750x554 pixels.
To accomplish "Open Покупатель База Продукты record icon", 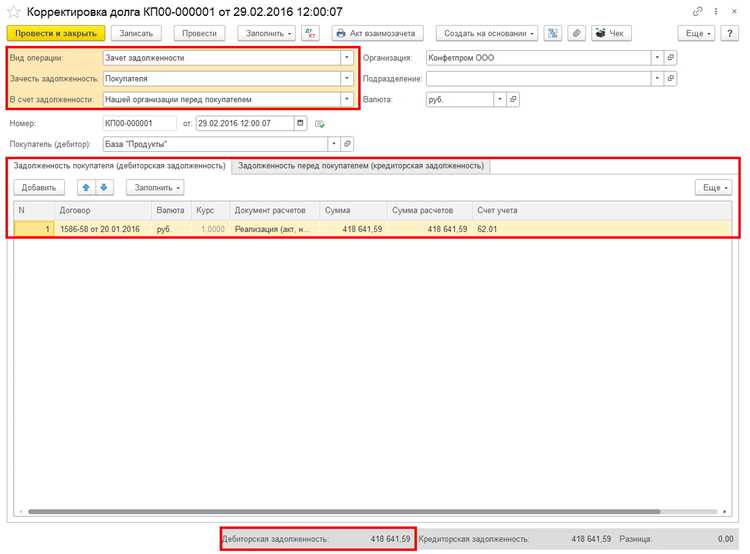I will [x=347, y=144].
